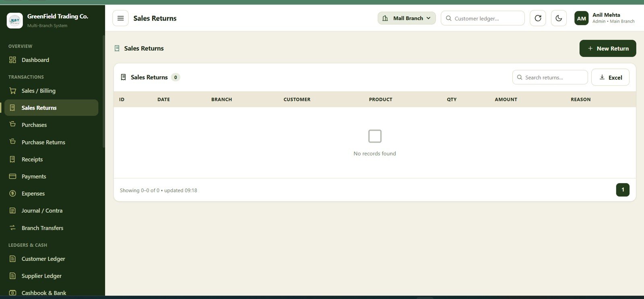The image size is (644, 299).
Task: Open Payments in the sidebar
Action: tap(51, 176)
